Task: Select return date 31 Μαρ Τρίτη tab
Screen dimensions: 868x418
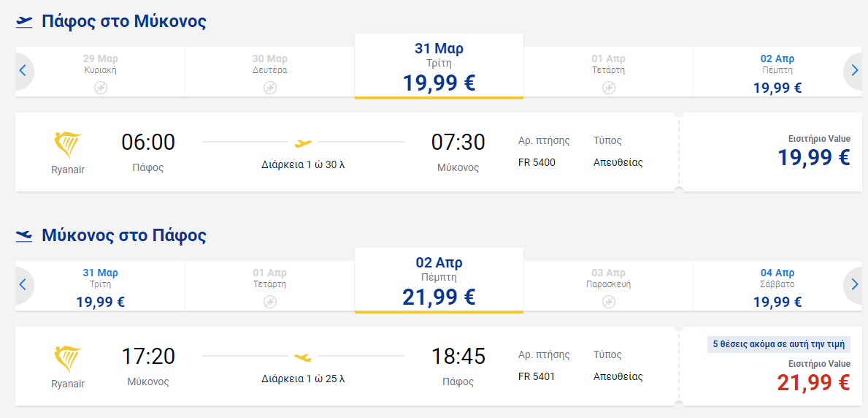Action: (x=100, y=286)
